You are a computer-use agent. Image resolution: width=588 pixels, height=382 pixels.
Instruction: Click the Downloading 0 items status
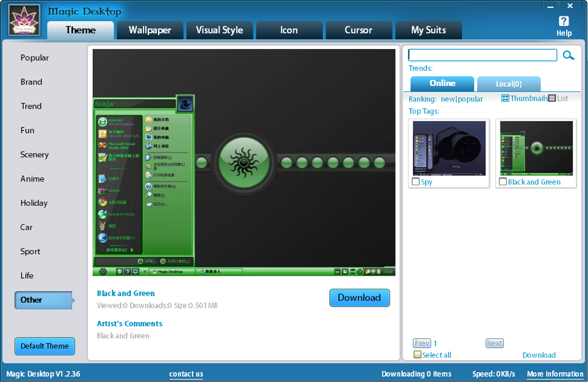(x=416, y=374)
